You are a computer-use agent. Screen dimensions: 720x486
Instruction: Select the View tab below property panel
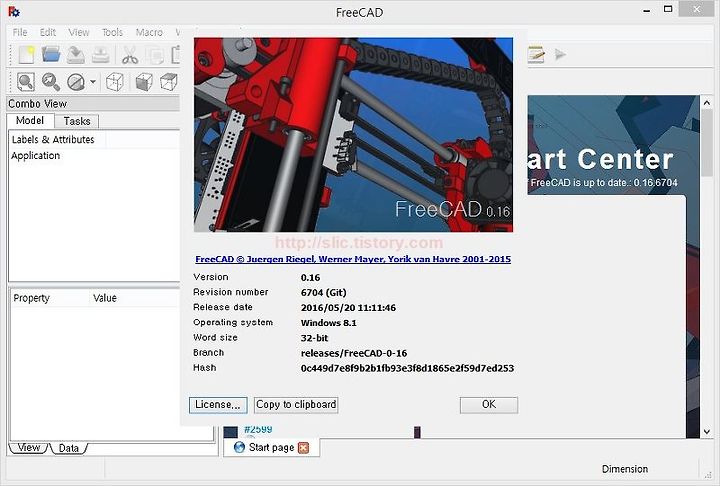pos(28,447)
